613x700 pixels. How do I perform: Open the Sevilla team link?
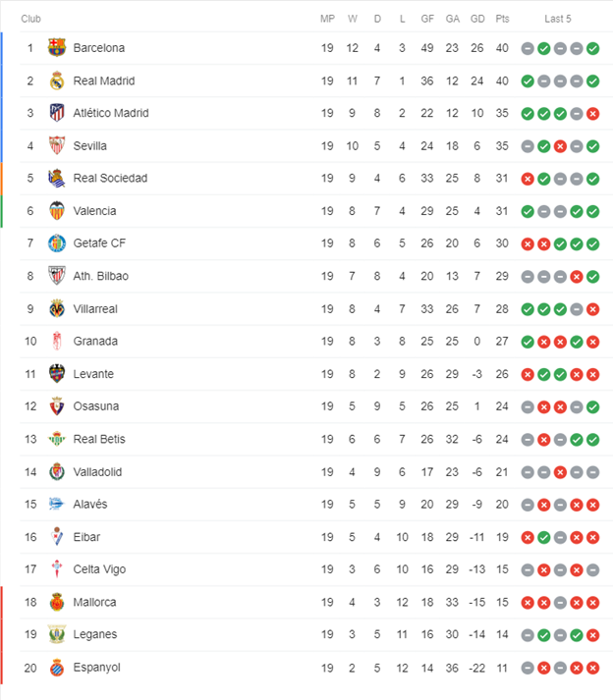coord(89,146)
